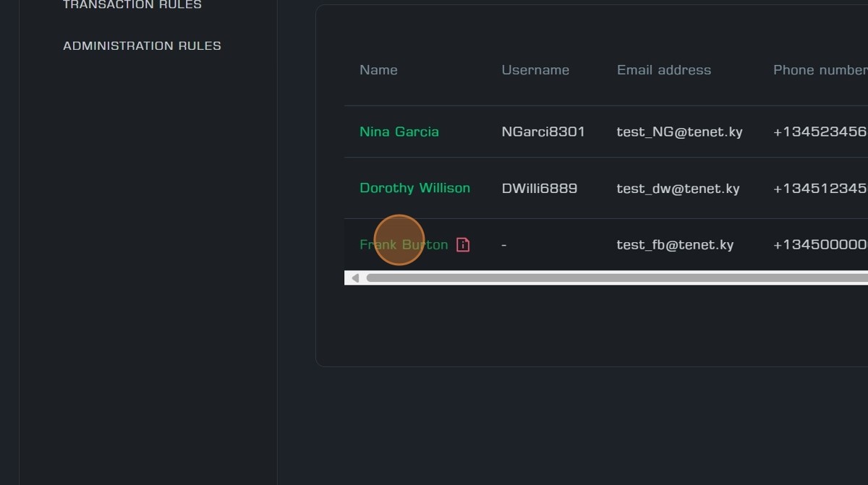
Task: Open Nina Garcia's user profile
Action: 399,132
